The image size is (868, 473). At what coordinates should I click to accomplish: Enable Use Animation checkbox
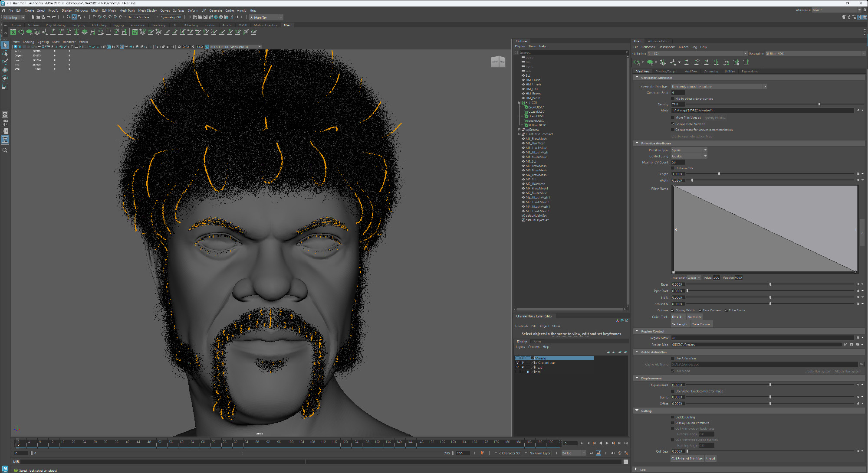tap(673, 359)
